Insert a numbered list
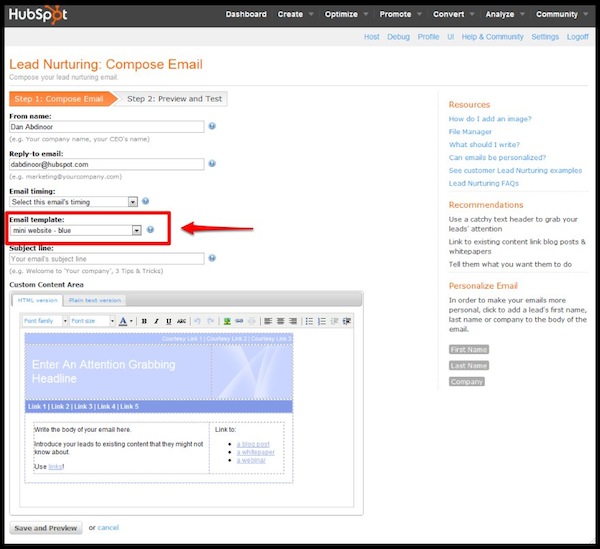Viewport: 600px width, 549px height. click(x=322, y=321)
